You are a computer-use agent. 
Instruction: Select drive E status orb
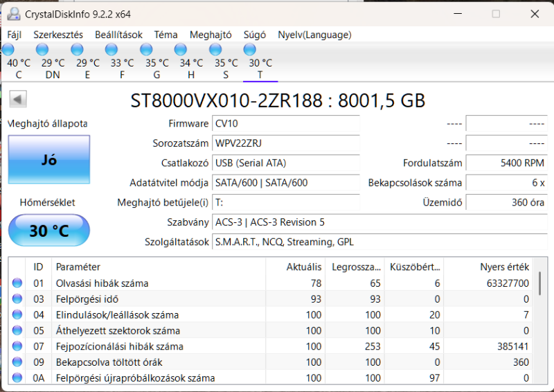tap(77, 50)
